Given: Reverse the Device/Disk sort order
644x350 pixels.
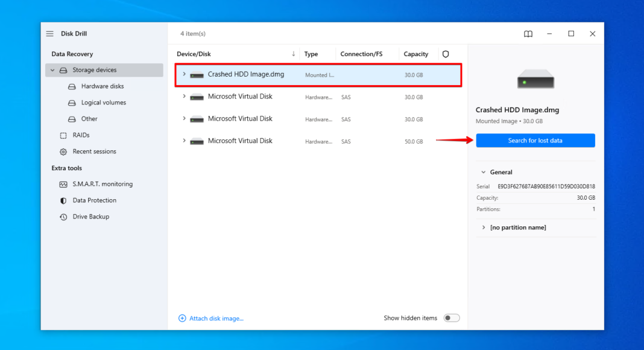Looking at the screenshot, I should point(294,54).
